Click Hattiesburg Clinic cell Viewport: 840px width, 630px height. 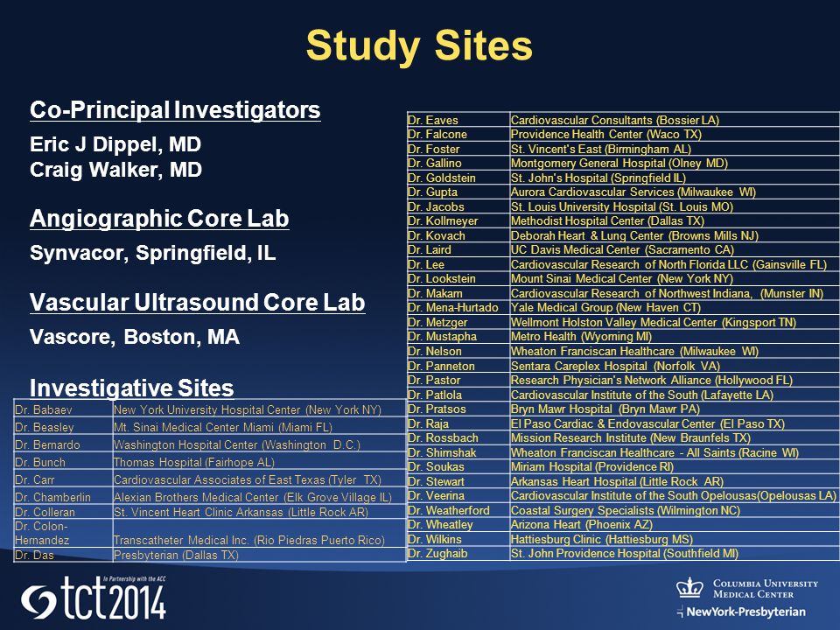(x=675, y=540)
